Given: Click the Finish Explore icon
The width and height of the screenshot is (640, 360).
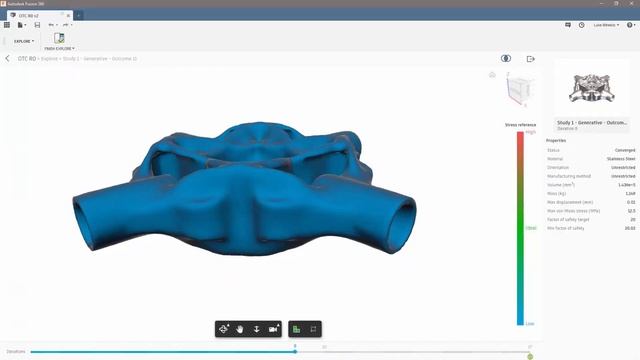Looking at the screenshot, I should coord(59,38).
